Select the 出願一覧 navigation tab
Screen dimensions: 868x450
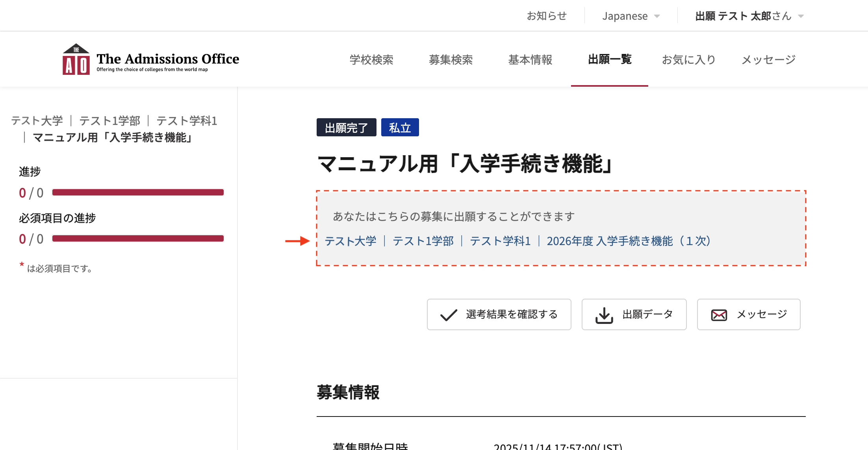click(x=609, y=60)
